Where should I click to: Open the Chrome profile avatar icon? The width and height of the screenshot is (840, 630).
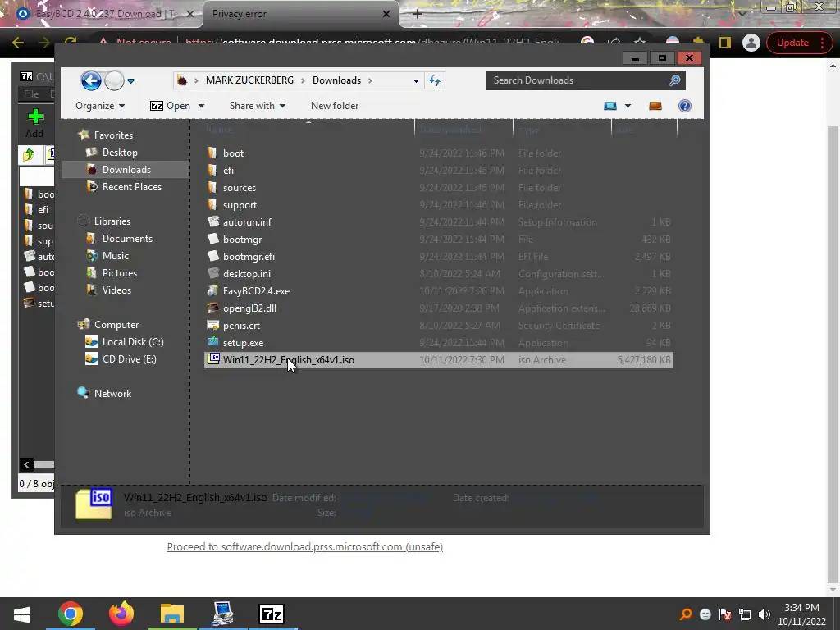pos(751,43)
